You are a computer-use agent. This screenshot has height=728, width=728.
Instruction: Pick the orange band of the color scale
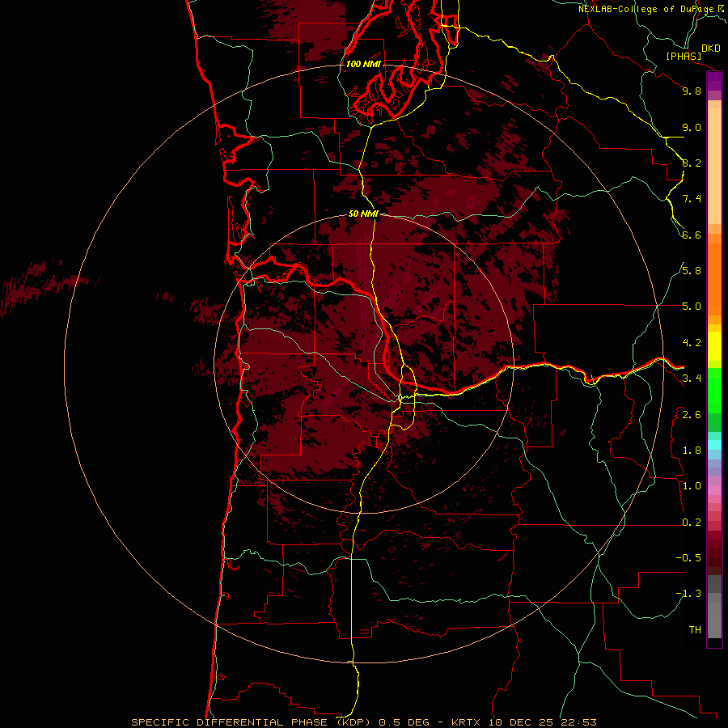(x=714, y=280)
